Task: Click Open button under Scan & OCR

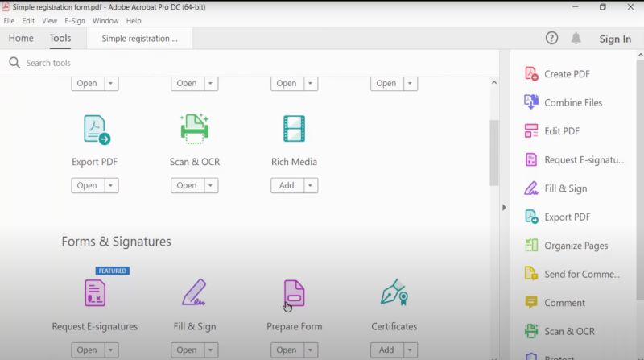Action: (x=186, y=185)
